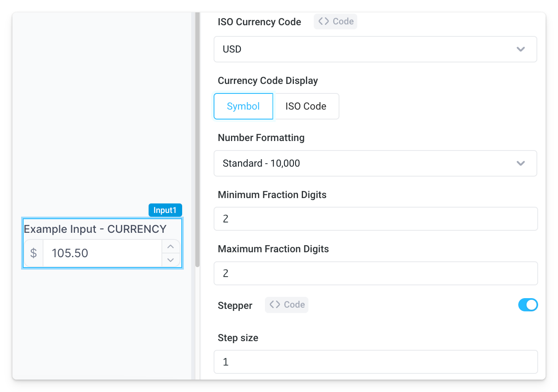
Task: Click the Code icon beside ISO Currency Code
Action: point(335,21)
